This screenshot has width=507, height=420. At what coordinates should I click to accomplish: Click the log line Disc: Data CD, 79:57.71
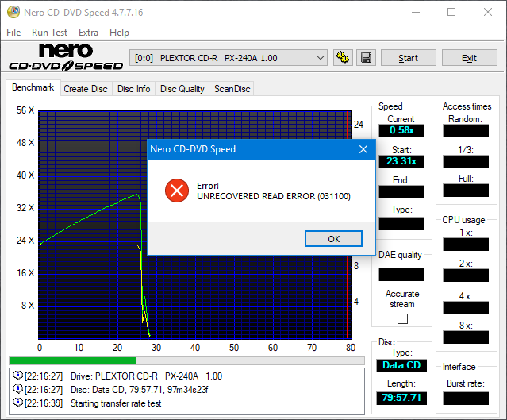coord(139,390)
